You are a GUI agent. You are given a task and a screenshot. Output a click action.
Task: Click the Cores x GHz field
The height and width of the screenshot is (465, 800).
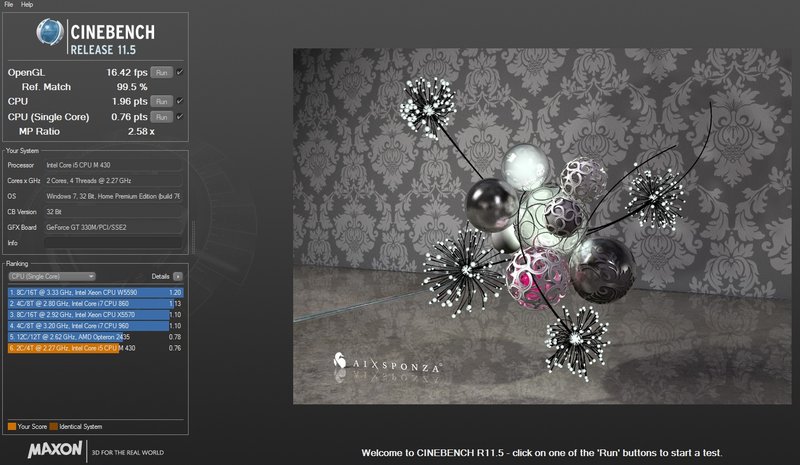(113, 181)
